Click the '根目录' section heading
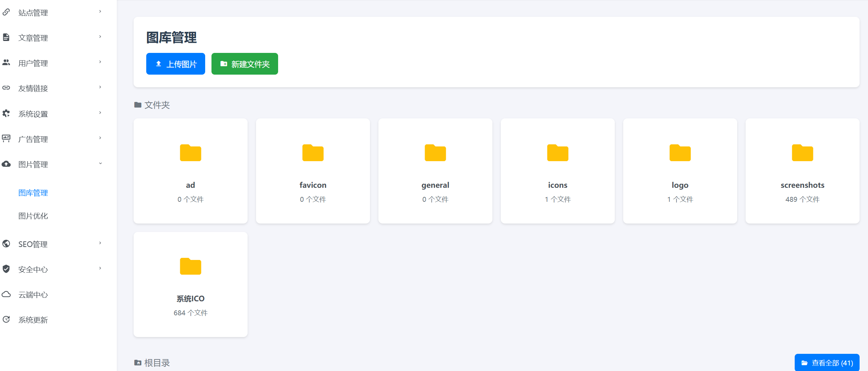The width and height of the screenshot is (868, 371). [x=157, y=363]
